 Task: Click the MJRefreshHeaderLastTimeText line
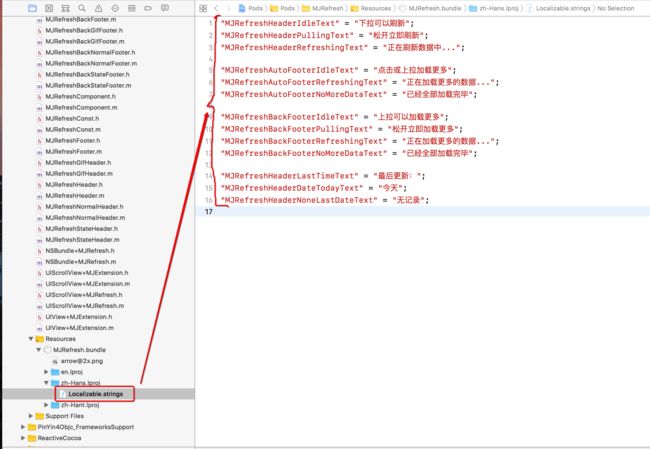tap(323, 175)
